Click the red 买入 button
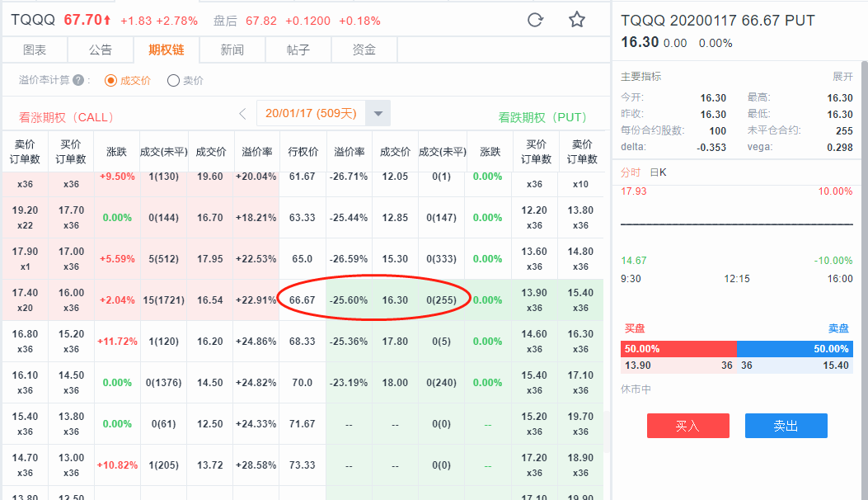 pyautogui.click(x=688, y=426)
